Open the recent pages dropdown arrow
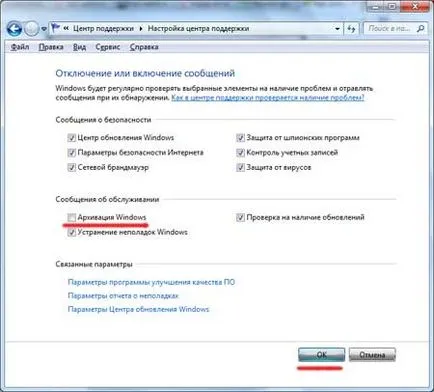Screen dimensions: 434x392 click(44, 29)
